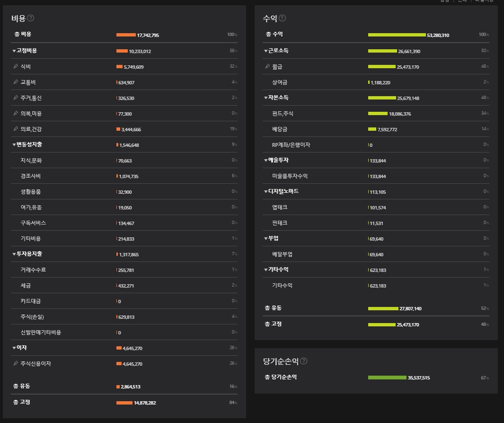Collapse the 디지털노마드 category

click(x=266, y=191)
